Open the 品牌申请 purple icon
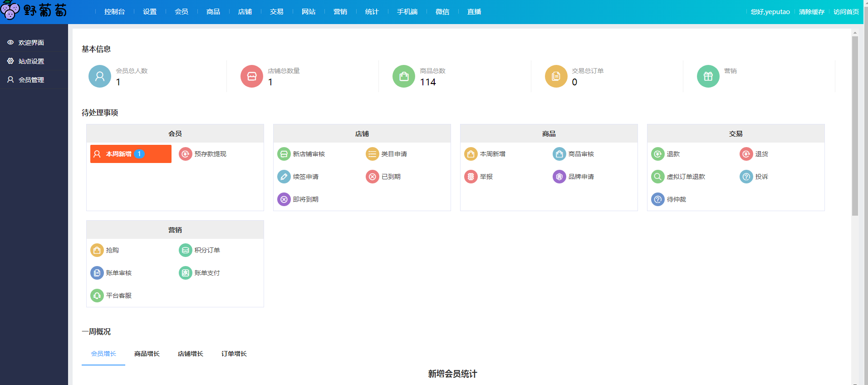Image resolution: width=868 pixels, height=385 pixels. point(559,177)
